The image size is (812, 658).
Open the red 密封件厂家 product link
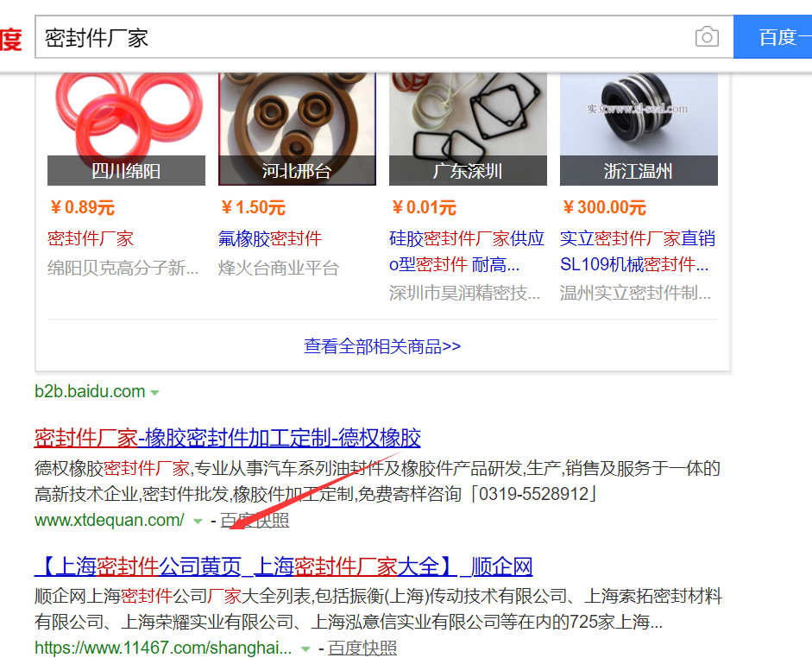91,238
